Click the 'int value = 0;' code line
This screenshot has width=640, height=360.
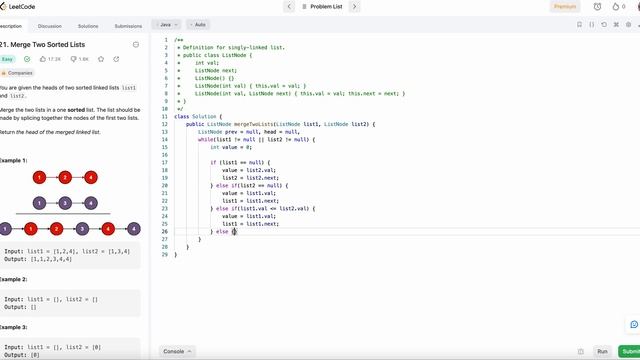[231, 147]
